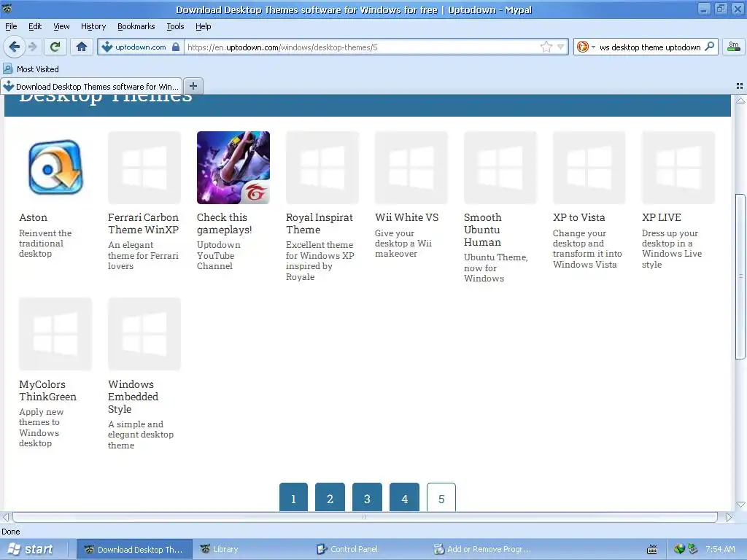
Task: Click the MyColors ThinkGreen thumbnail
Action: coord(55,334)
